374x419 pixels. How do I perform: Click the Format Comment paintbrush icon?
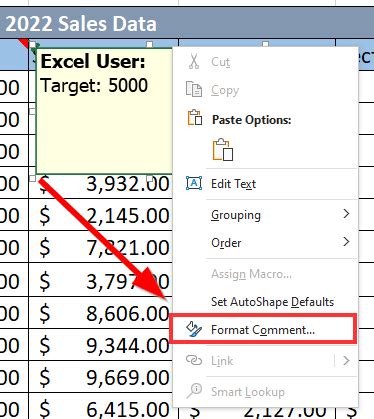[194, 329]
